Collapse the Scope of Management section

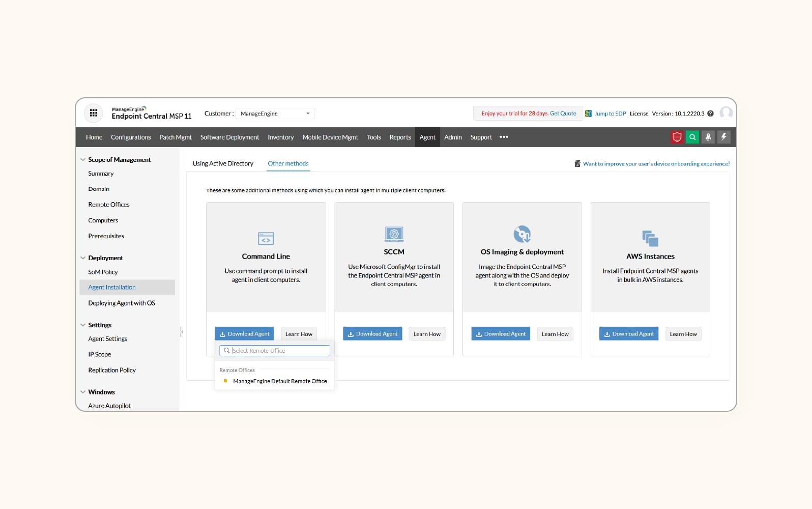coord(83,160)
